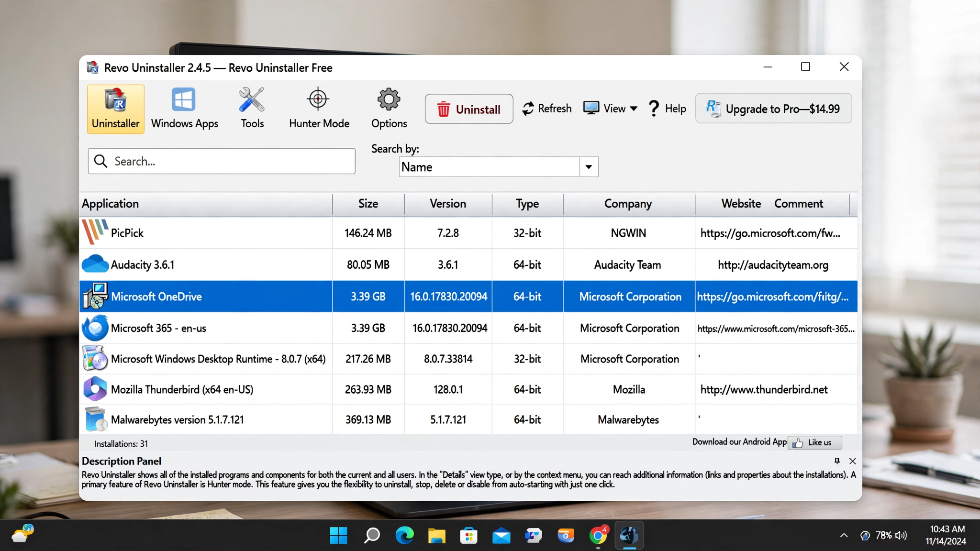Sort by the Size column header
This screenshot has width=980, height=551.
pos(368,204)
